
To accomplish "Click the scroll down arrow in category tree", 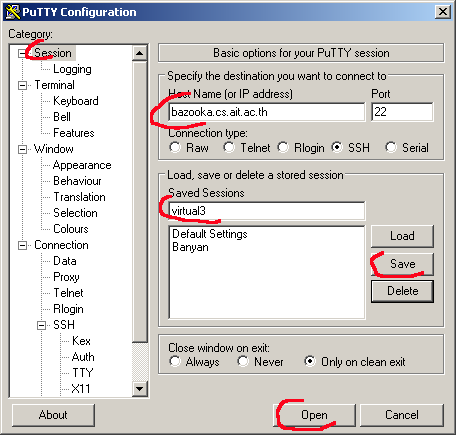I will [140, 389].
